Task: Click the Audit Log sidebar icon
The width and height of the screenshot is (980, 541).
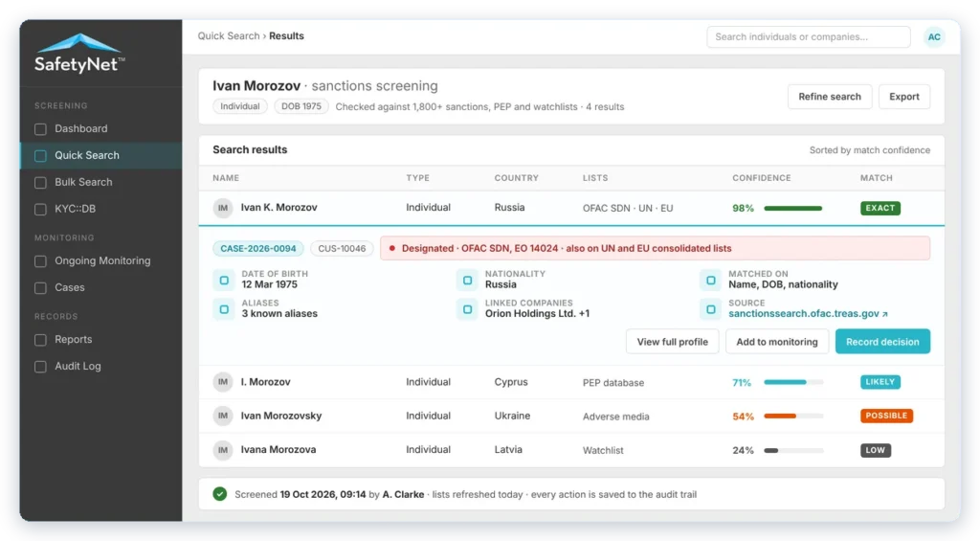Action: pos(40,367)
